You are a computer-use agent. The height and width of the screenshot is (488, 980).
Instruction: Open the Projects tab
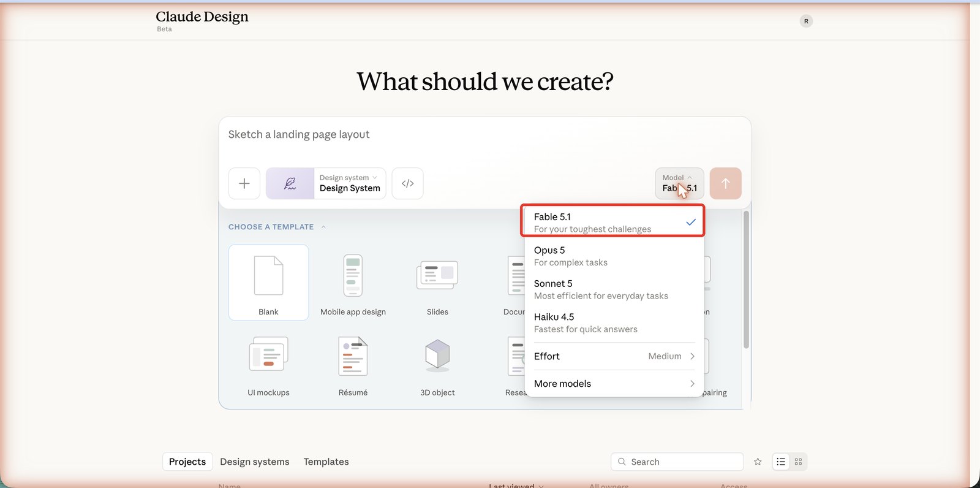(187, 462)
